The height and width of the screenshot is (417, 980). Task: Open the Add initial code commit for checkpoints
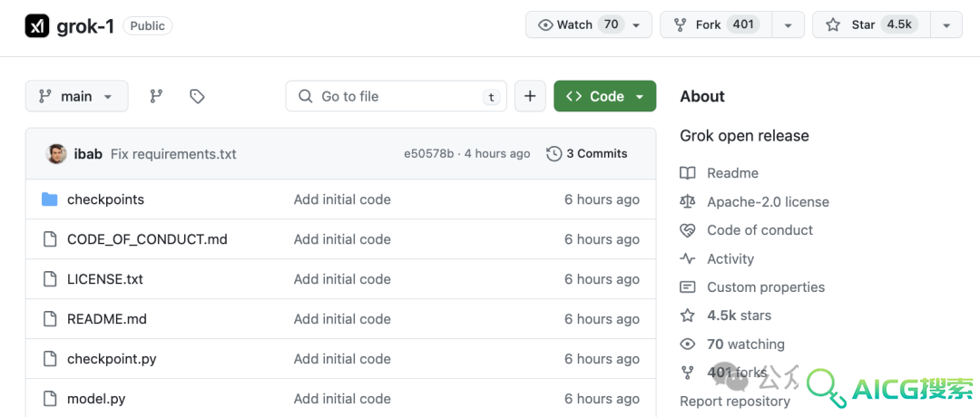pos(342,199)
